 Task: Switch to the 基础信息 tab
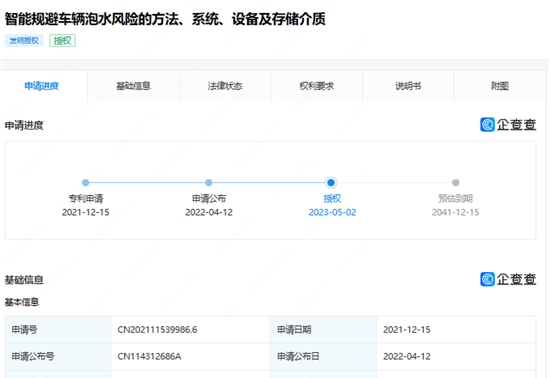point(133,86)
